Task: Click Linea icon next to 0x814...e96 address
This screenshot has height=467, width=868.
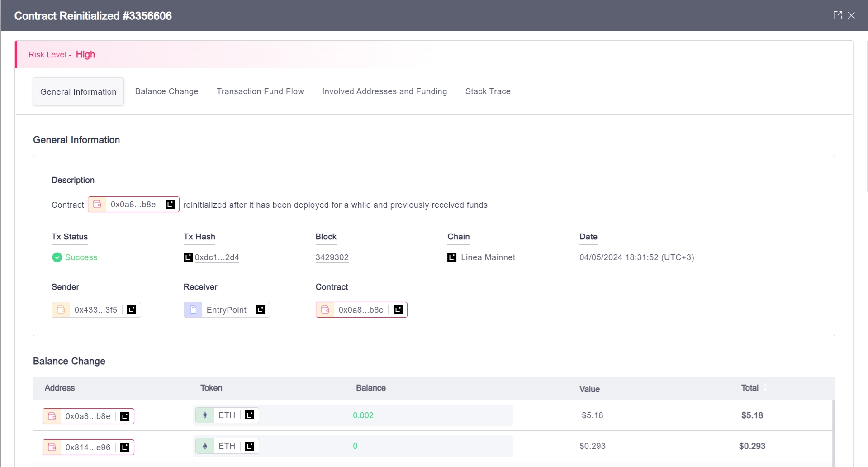Action: (125, 447)
